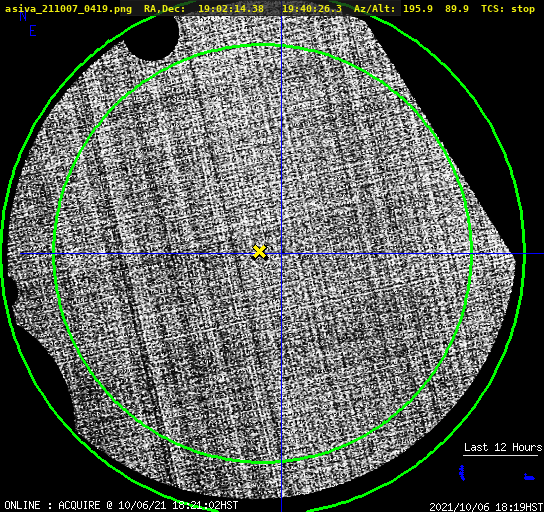Screen dimensions: 544x512
Task: Click the Az/Alt: label
Action: point(374,9)
